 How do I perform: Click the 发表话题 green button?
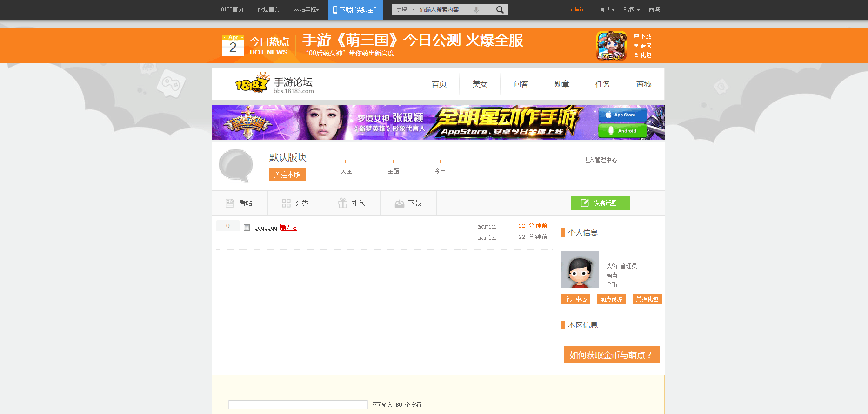(x=601, y=203)
